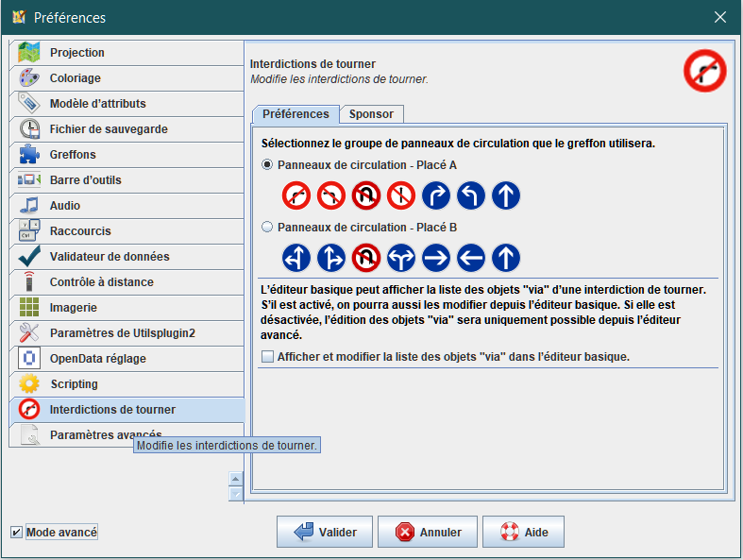Select the Coloriage palette icon
Image resolution: width=743 pixels, height=560 pixels.
29,77
